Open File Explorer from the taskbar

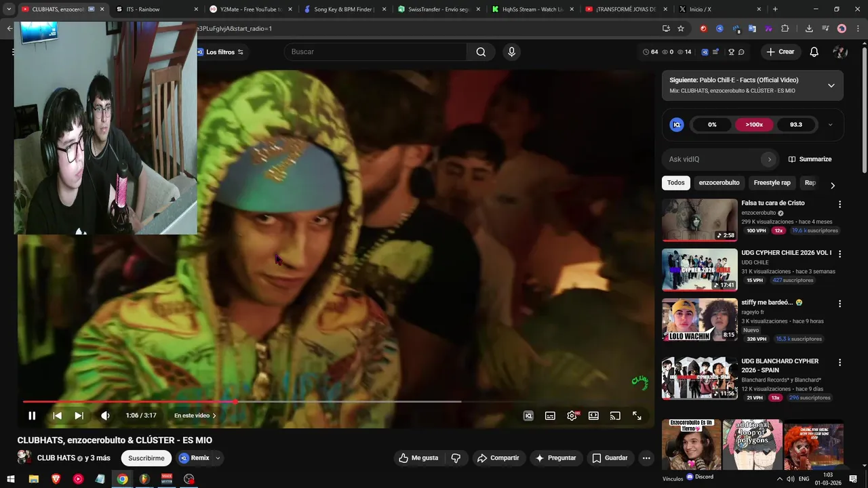(x=33, y=479)
